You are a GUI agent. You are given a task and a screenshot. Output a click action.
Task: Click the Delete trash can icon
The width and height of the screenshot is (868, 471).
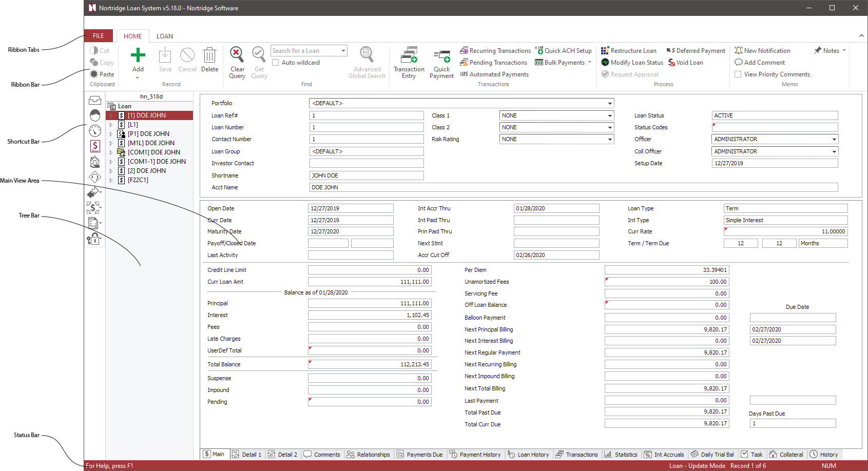pyautogui.click(x=209, y=55)
